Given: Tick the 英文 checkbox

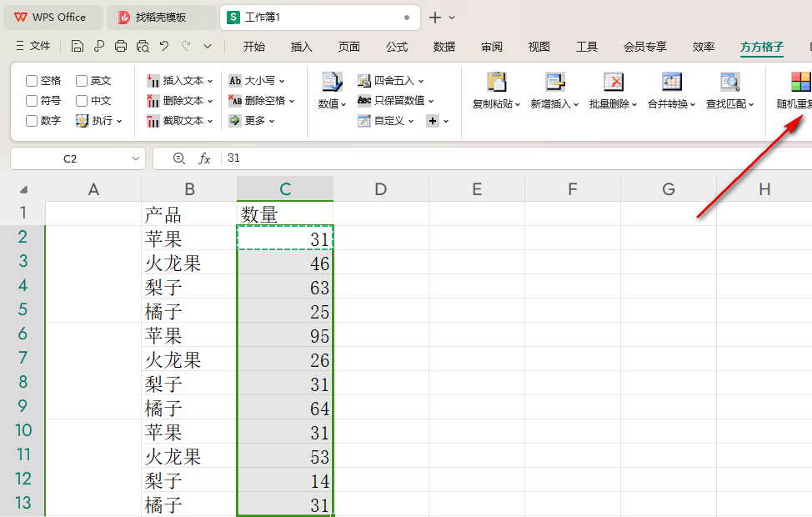Looking at the screenshot, I should 82,81.
